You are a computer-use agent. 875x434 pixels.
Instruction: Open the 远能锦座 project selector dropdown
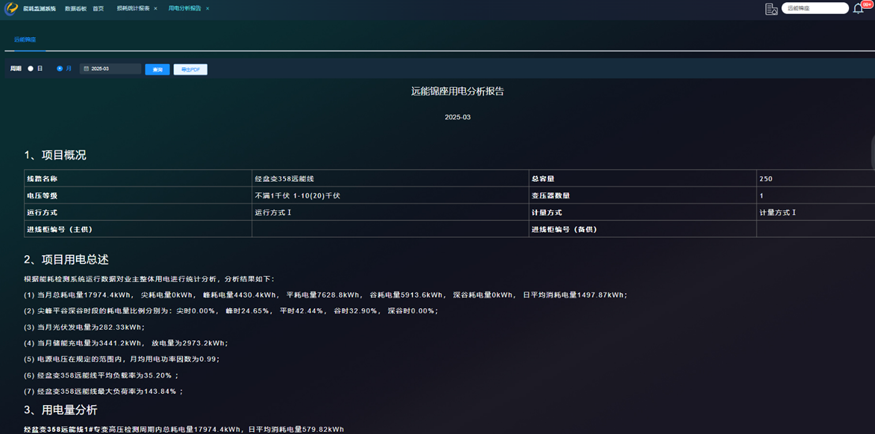coord(815,8)
